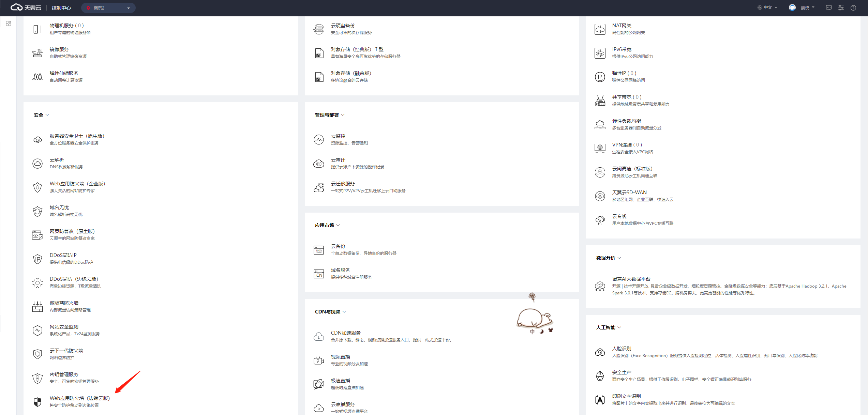Open 云间高速（标准版）

pos(632,169)
